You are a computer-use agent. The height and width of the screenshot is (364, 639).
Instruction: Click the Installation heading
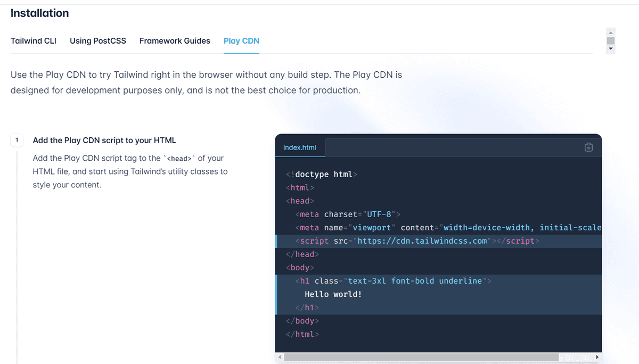(40, 13)
